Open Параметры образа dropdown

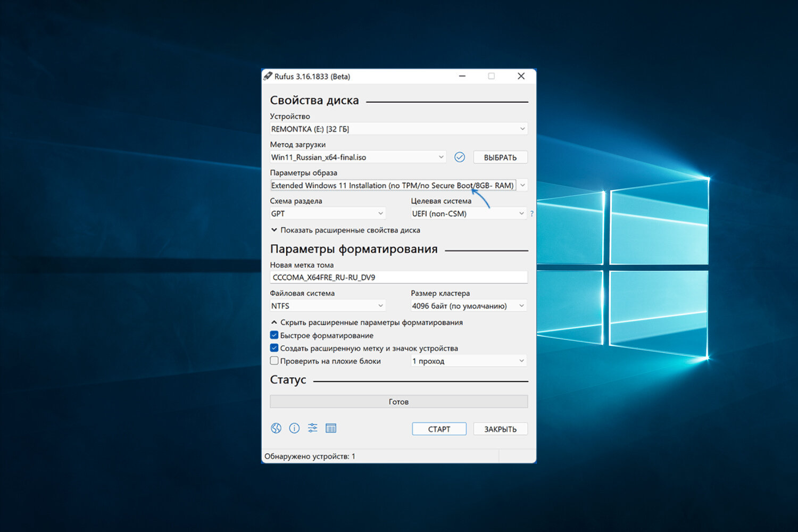tap(398, 185)
